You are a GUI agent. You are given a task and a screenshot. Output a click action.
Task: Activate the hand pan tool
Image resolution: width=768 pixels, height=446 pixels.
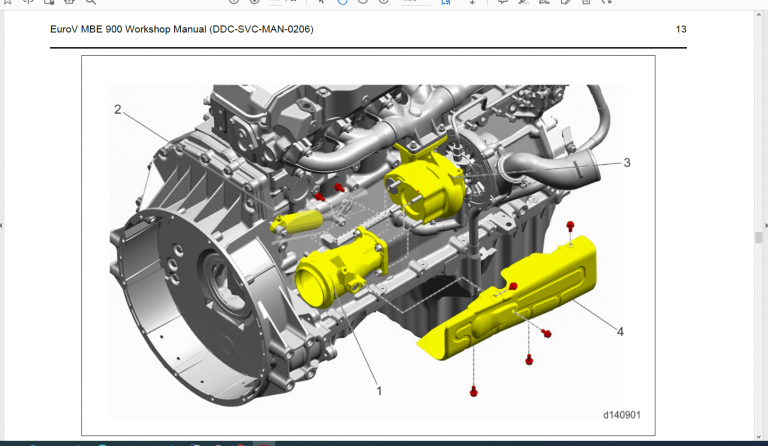[x=343, y=2]
